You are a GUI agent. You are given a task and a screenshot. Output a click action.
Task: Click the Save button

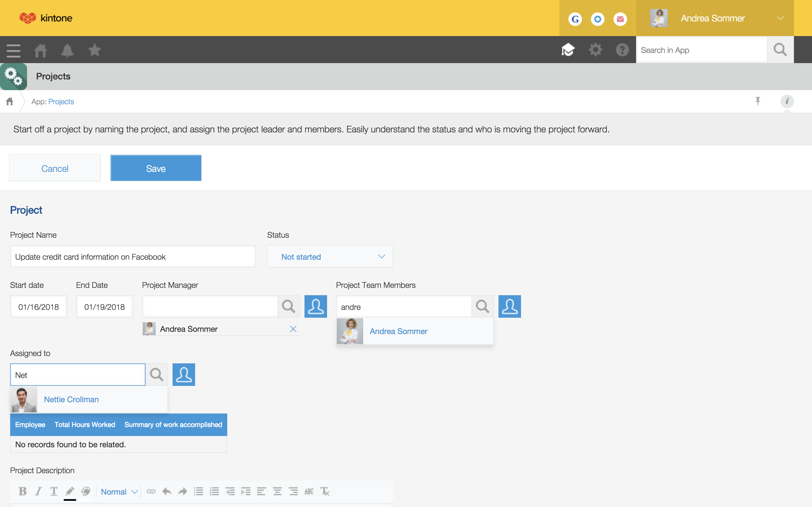pyautogui.click(x=156, y=168)
